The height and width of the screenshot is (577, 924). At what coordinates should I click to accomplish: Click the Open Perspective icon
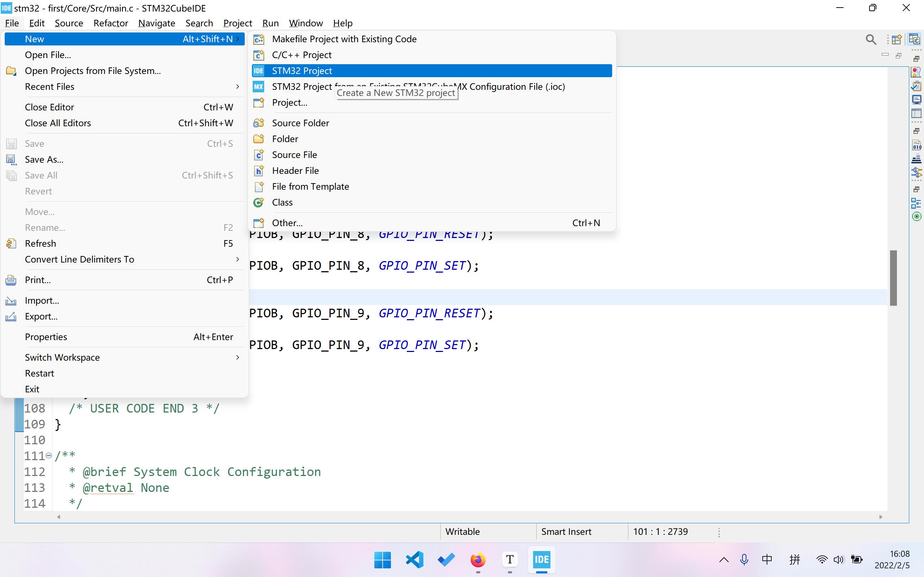coord(897,39)
